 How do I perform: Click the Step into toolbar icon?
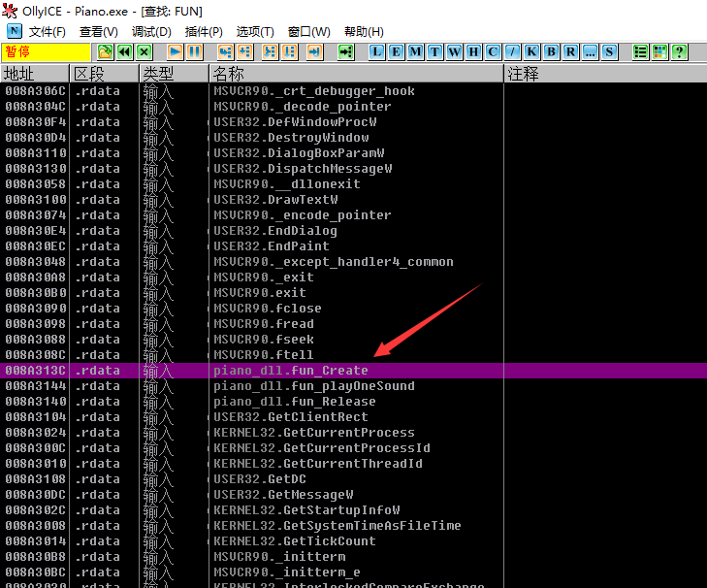(225, 51)
